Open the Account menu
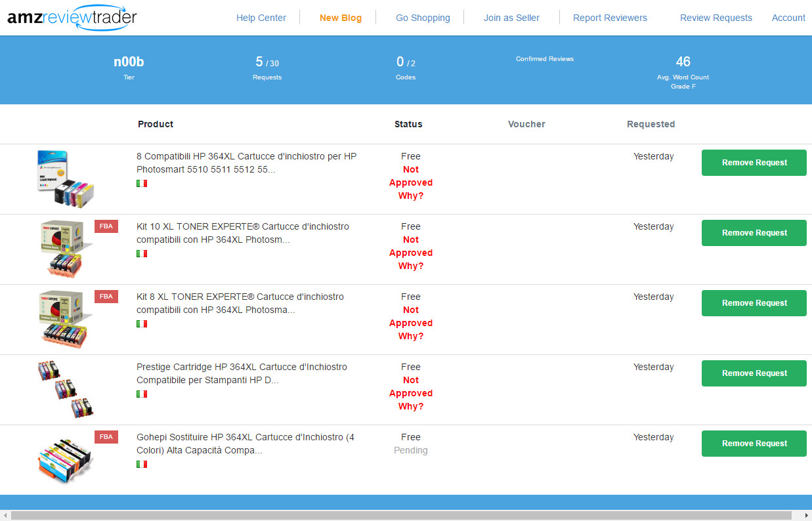 point(788,18)
